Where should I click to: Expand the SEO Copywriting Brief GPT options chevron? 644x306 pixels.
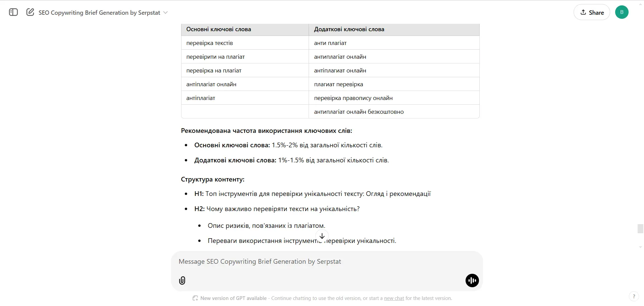(x=165, y=12)
